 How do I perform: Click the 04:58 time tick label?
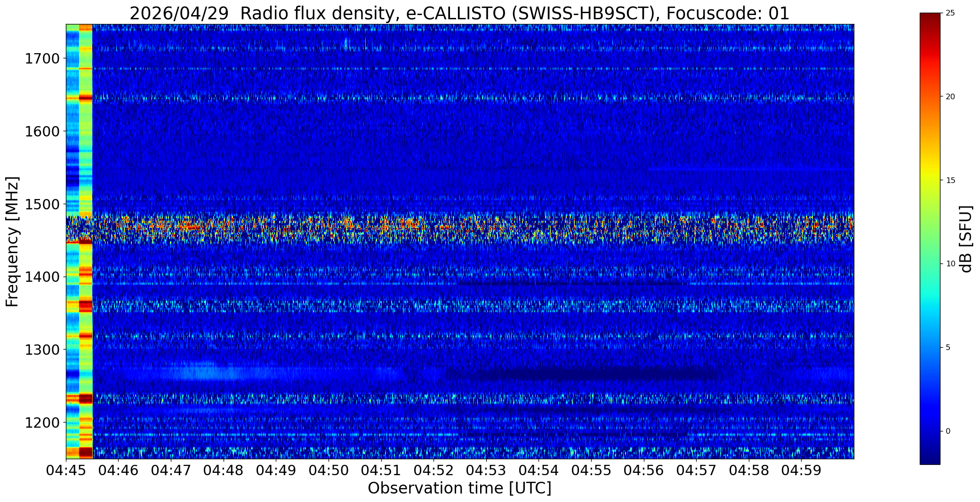coord(749,470)
